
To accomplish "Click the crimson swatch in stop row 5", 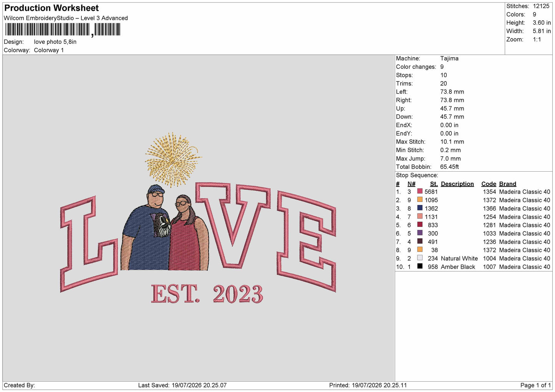I will pyautogui.click(x=420, y=225).
